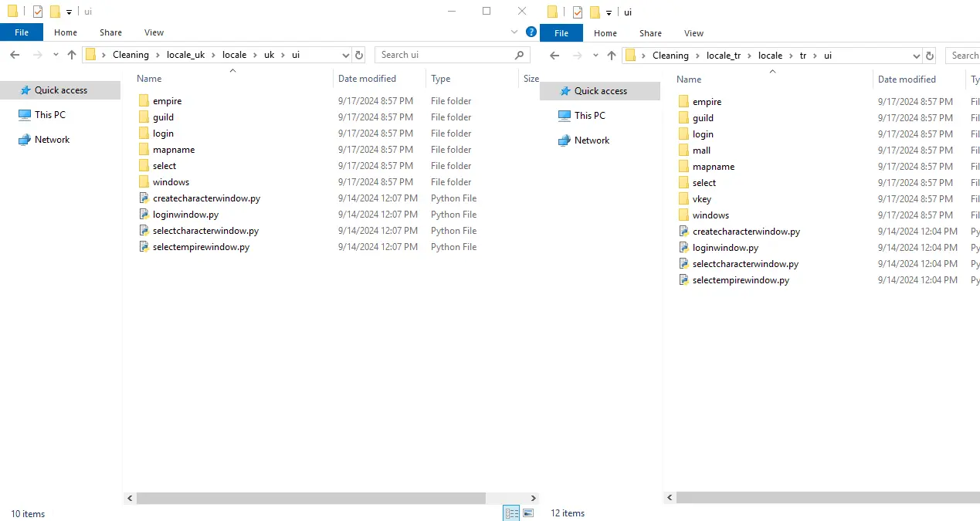This screenshot has height=521, width=980.
Task: Open the recent locations dropdown in the tr window
Action: pos(595,56)
